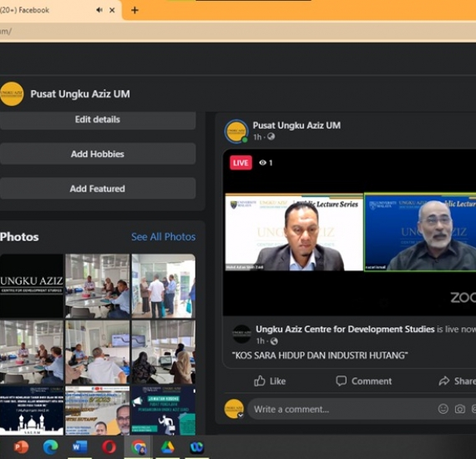Open the photo with man in white shirt
Screen dimensions: 476x459
98,352
